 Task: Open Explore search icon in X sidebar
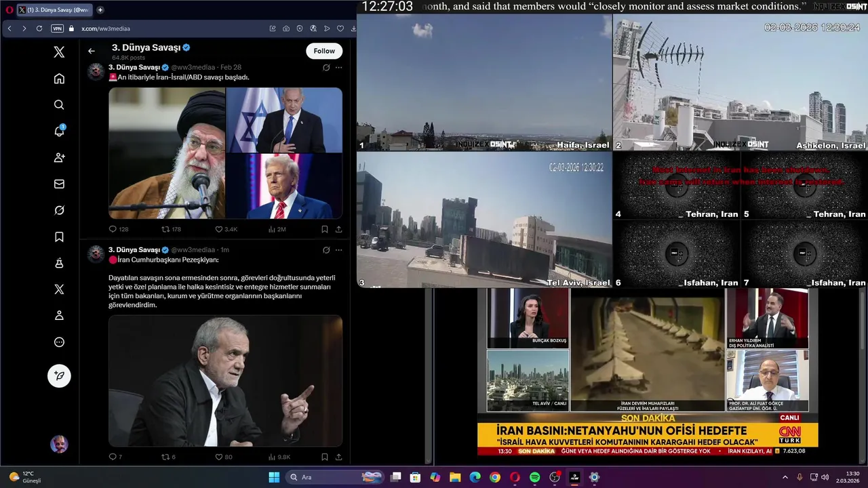tap(59, 105)
